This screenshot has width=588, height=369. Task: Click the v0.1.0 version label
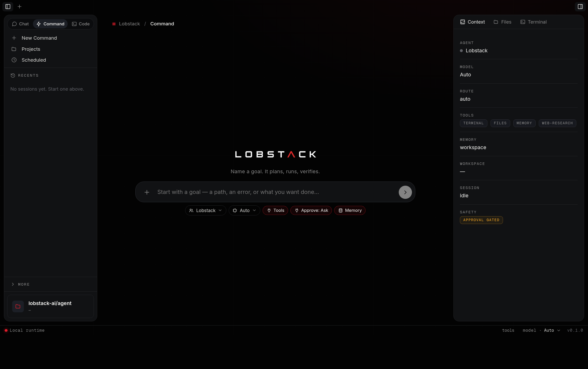click(x=575, y=330)
